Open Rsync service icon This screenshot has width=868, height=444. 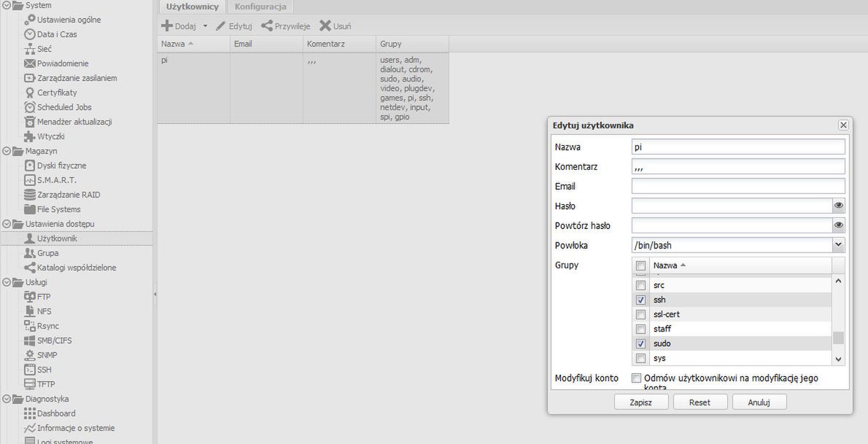tap(29, 325)
